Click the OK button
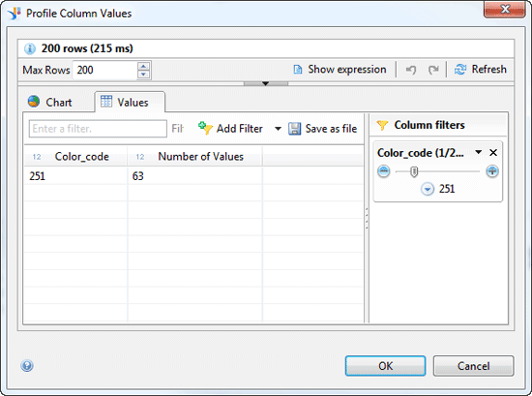Screen dimensions: 532x396 click(x=385, y=366)
